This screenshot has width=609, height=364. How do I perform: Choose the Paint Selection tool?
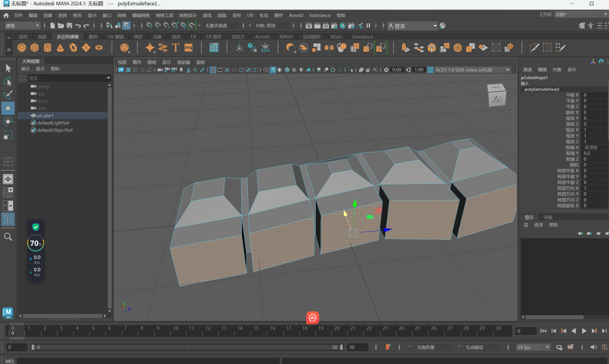click(x=8, y=95)
